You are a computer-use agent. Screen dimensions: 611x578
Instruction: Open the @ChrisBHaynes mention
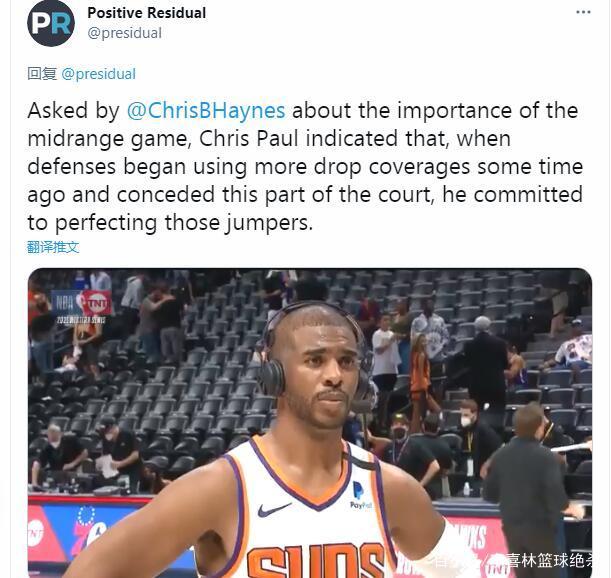(x=206, y=110)
